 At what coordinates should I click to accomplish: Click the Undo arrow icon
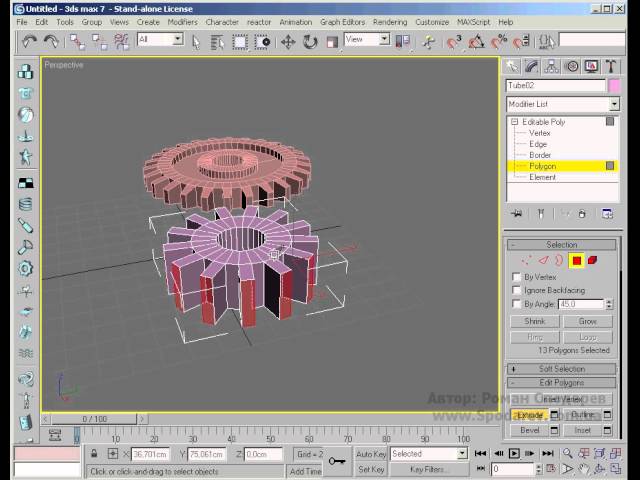(x=29, y=41)
